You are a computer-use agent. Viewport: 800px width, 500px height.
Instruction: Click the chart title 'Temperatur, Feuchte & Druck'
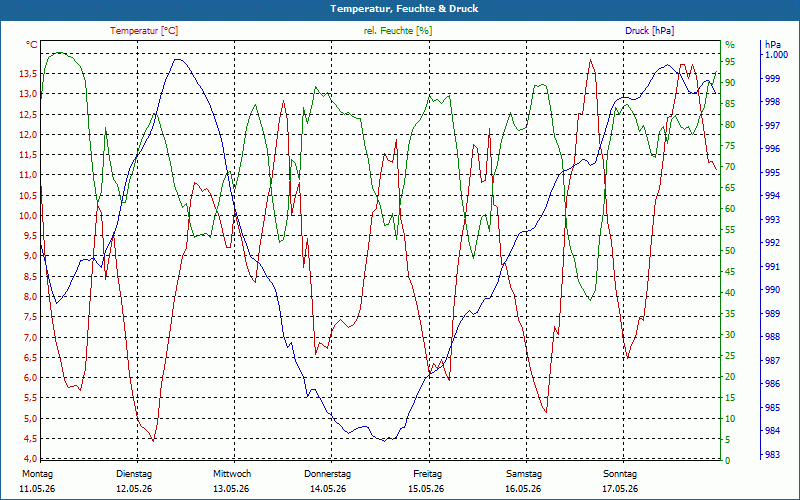click(x=404, y=9)
